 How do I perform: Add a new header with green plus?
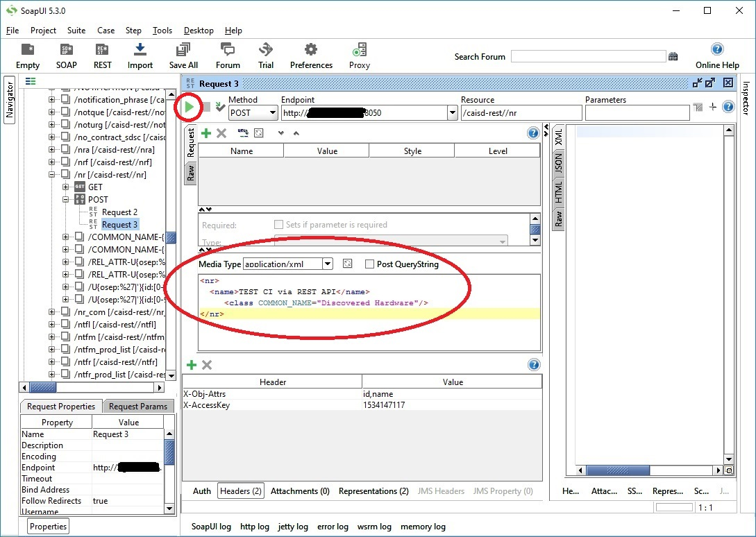[x=192, y=365]
